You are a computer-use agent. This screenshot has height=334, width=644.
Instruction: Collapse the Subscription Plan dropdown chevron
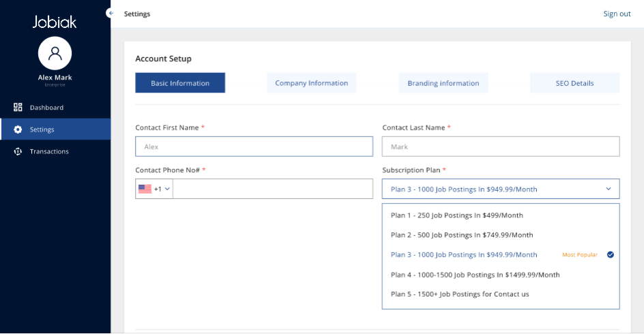(609, 189)
